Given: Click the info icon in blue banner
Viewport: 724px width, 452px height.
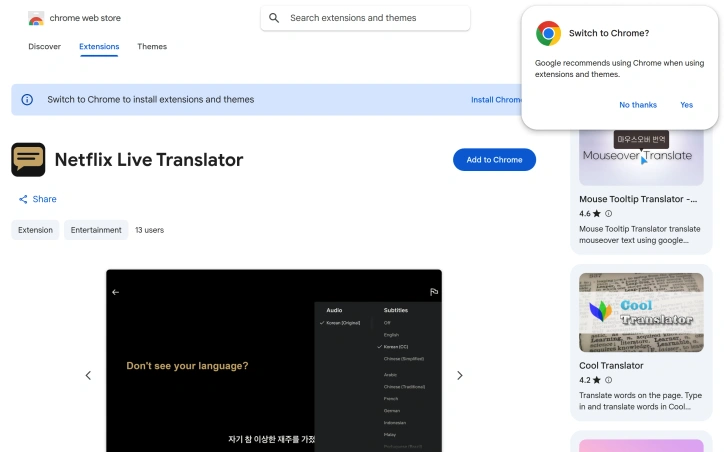Looking at the screenshot, I should (x=27, y=99).
